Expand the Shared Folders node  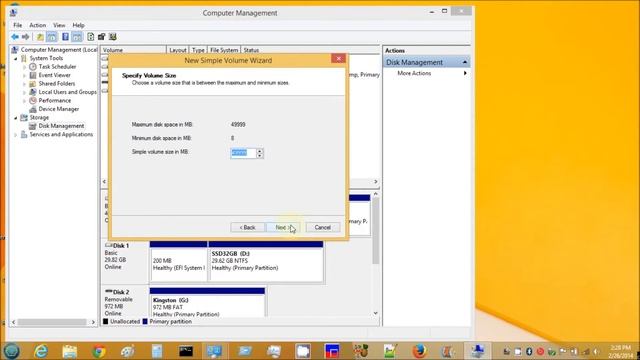[24, 84]
